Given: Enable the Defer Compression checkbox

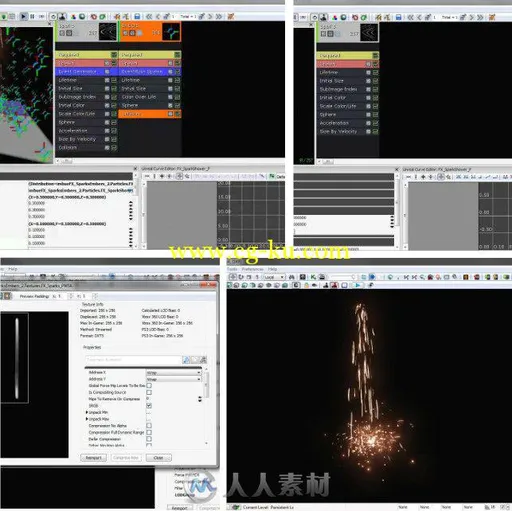Looking at the screenshot, I should [149, 439].
